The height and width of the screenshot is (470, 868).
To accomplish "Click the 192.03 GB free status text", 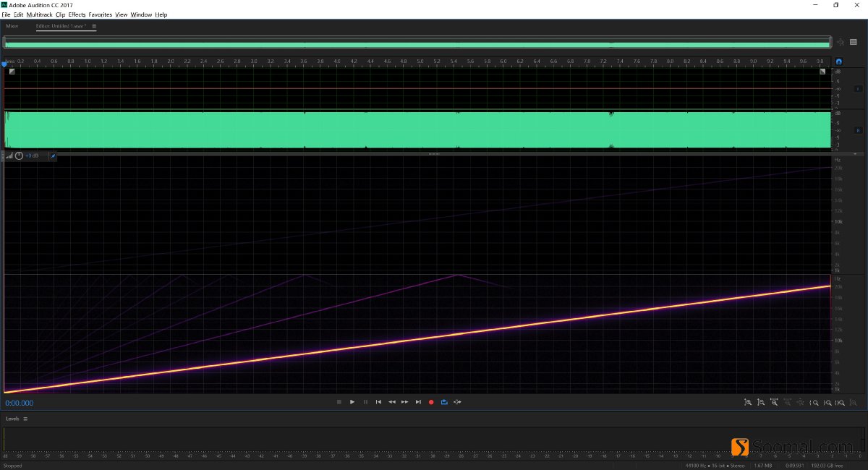I will point(825,466).
